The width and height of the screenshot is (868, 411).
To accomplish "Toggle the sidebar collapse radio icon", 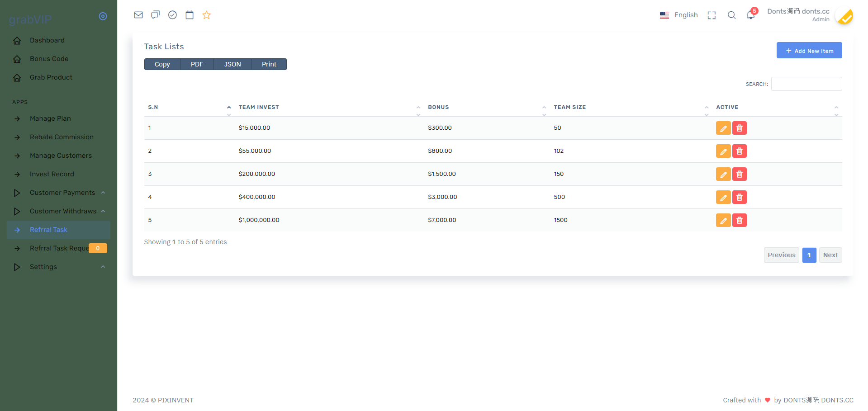I will (103, 16).
